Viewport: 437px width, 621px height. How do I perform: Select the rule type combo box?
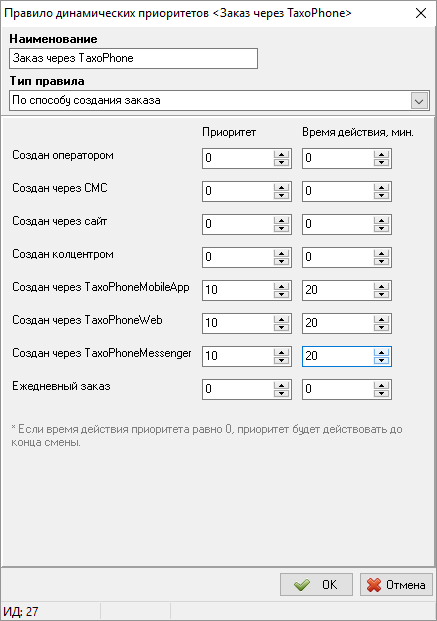[x=219, y=101]
